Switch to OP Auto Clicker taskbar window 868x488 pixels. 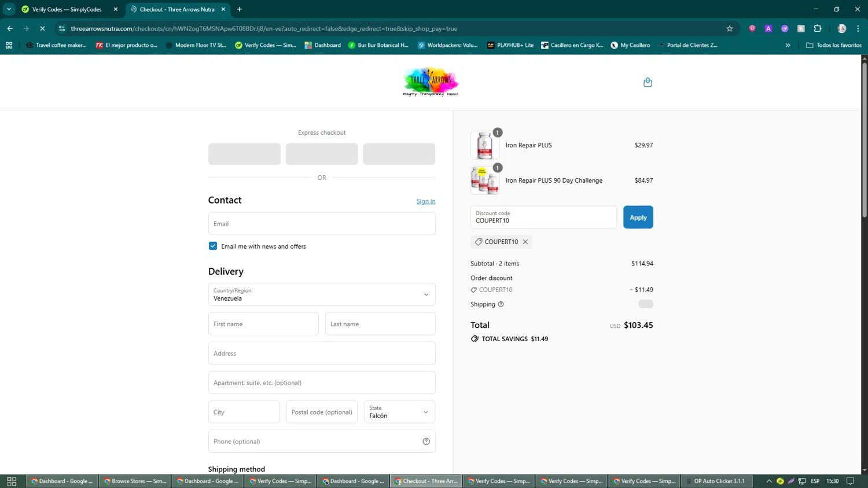click(716, 481)
